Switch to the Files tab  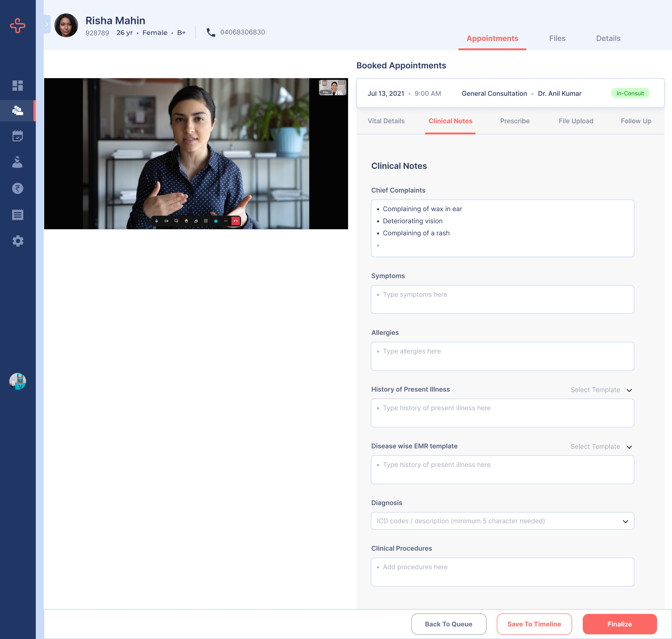557,39
